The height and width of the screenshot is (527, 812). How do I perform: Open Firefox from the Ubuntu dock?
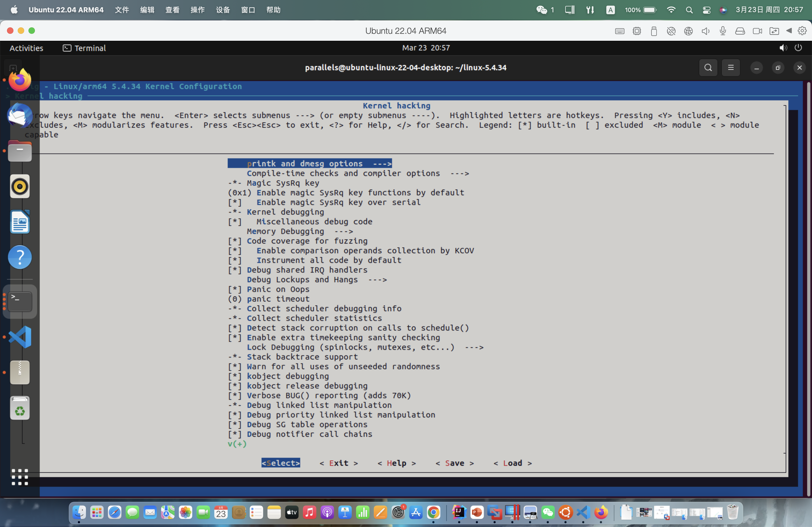(x=20, y=80)
